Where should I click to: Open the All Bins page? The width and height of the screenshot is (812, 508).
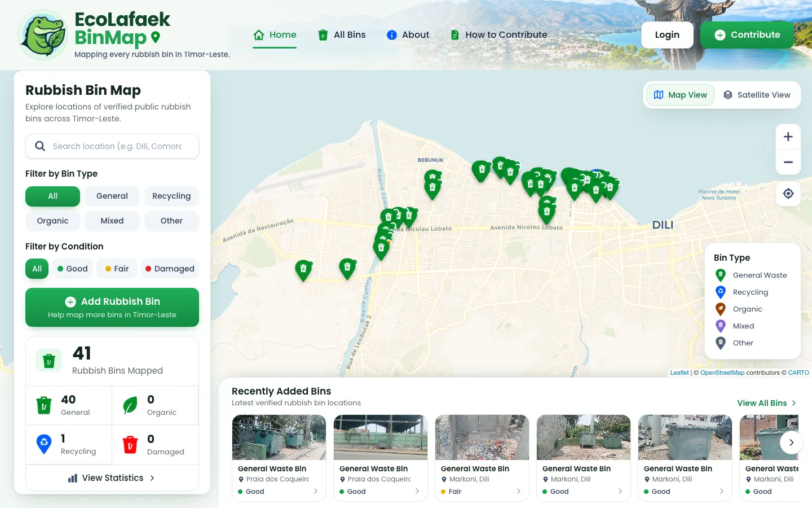(x=342, y=35)
